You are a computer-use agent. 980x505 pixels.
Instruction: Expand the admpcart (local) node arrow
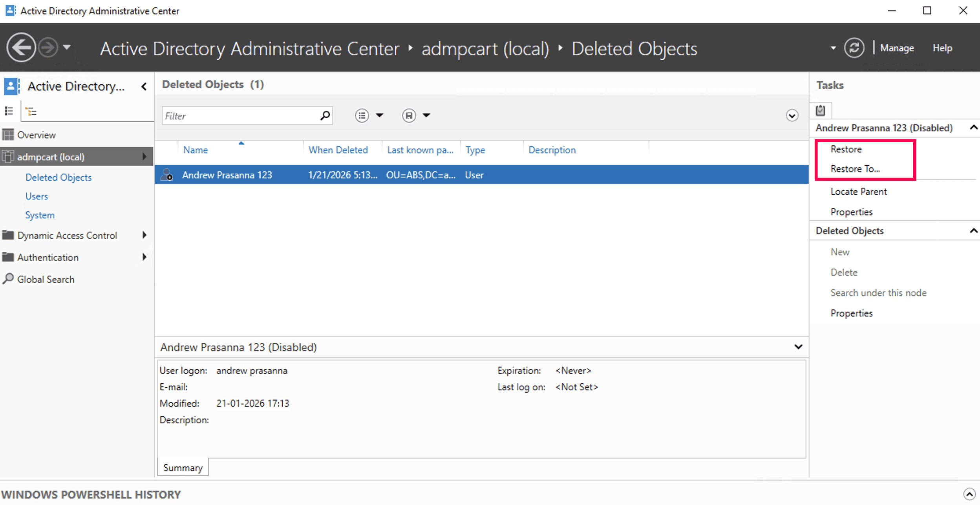pos(144,156)
